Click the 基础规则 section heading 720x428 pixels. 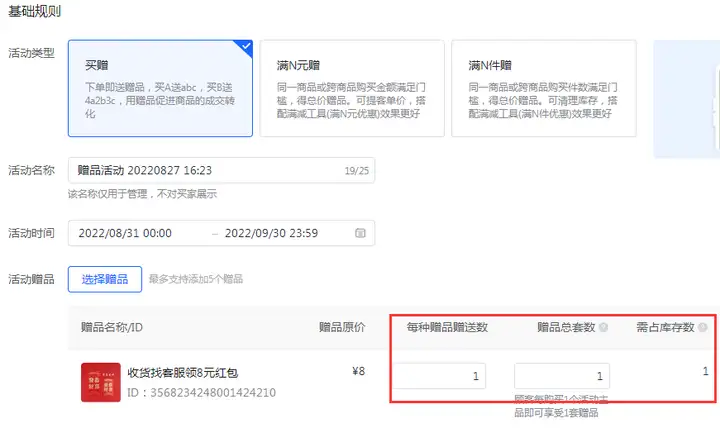coord(34,11)
